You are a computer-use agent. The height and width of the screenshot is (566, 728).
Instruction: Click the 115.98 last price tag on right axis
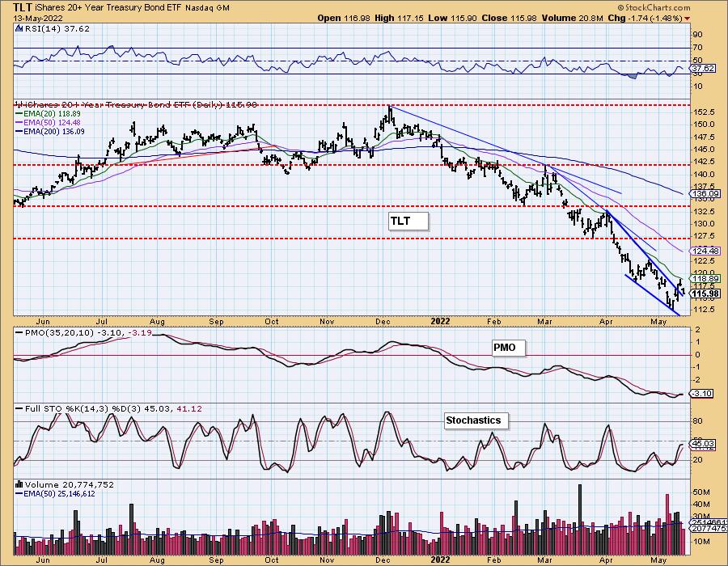click(x=705, y=294)
